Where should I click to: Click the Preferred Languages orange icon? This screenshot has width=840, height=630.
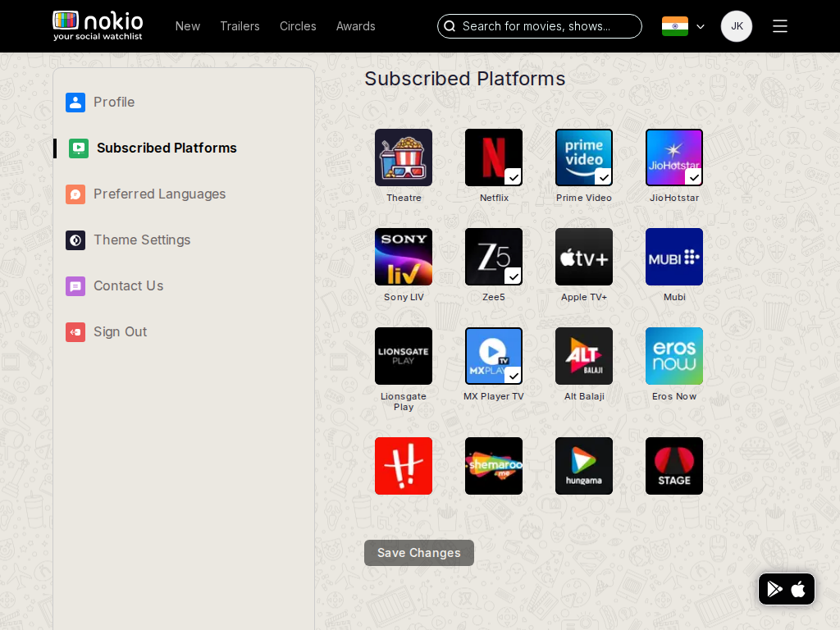point(75,194)
